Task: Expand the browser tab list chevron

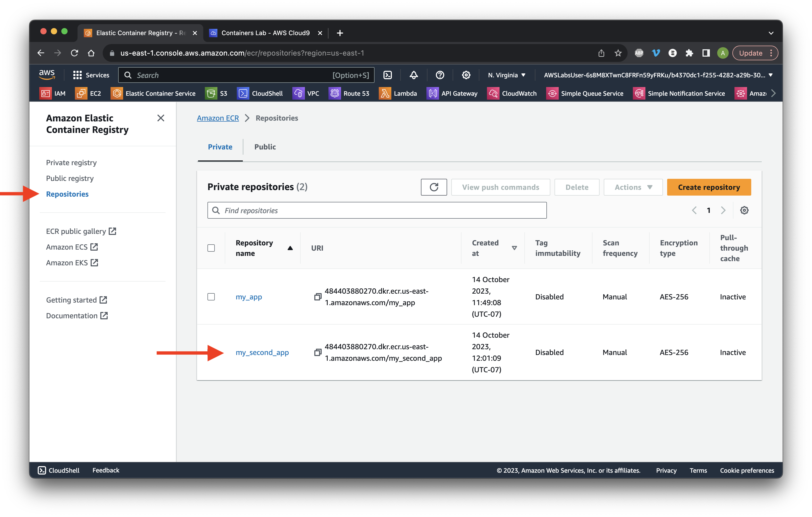Action: (771, 33)
